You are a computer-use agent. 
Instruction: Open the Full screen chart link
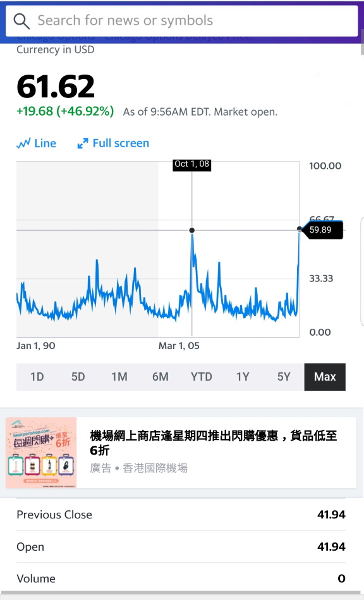pyautogui.click(x=121, y=144)
